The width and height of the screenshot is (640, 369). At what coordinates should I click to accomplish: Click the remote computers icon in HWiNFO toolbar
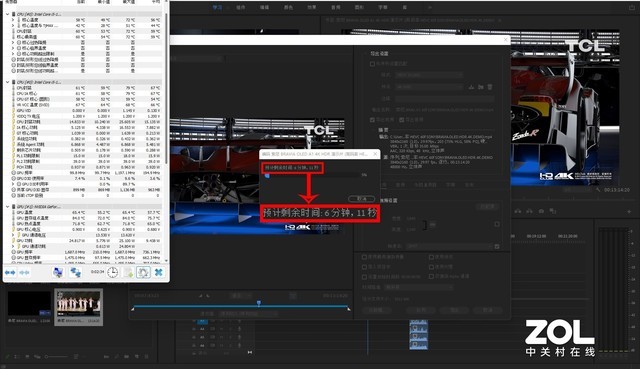click(75, 272)
